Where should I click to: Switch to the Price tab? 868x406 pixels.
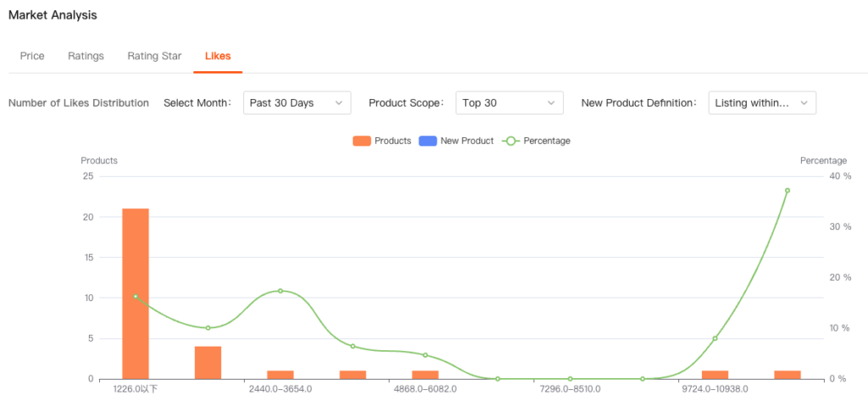32,56
